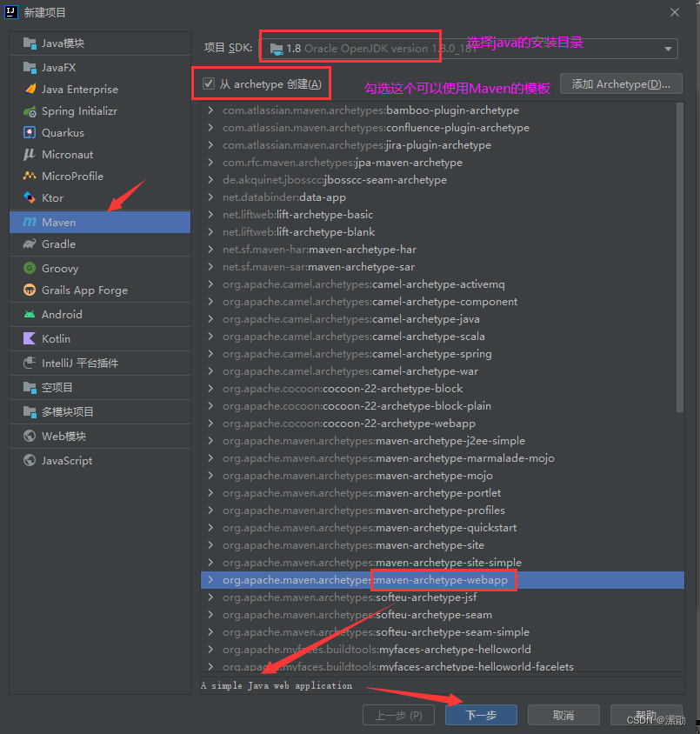Click the Micronaut mu icon
The image size is (700, 734).
[30, 154]
